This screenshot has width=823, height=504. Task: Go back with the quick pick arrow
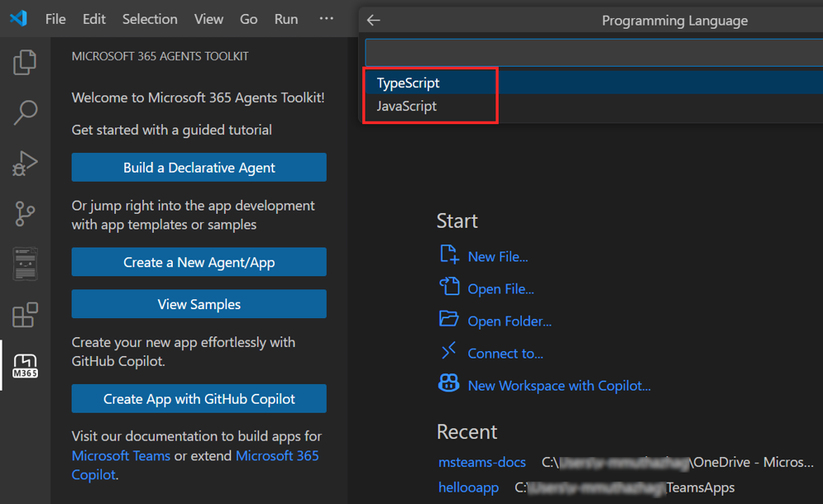[373, 21]
